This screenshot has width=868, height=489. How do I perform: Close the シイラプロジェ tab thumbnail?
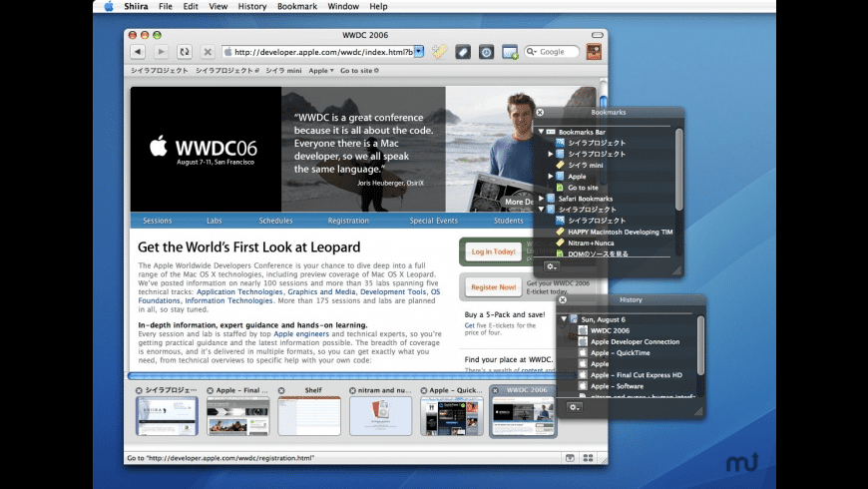point(139,390)
